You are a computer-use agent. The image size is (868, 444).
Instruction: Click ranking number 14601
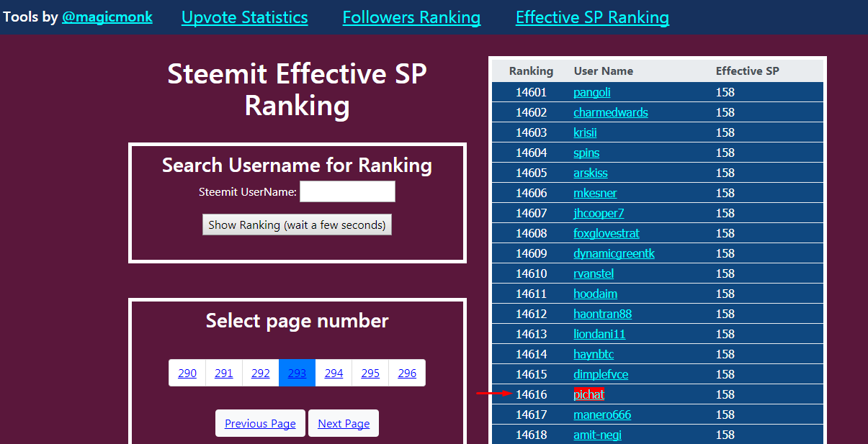(x=531, y=92)
